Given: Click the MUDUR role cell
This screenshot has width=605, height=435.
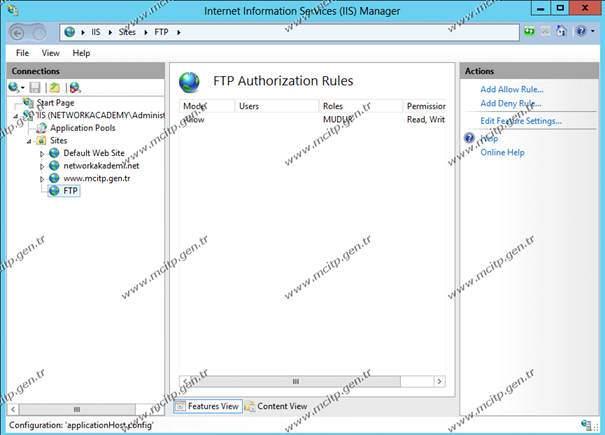Looking at the screenshot, I should point(338,120).
